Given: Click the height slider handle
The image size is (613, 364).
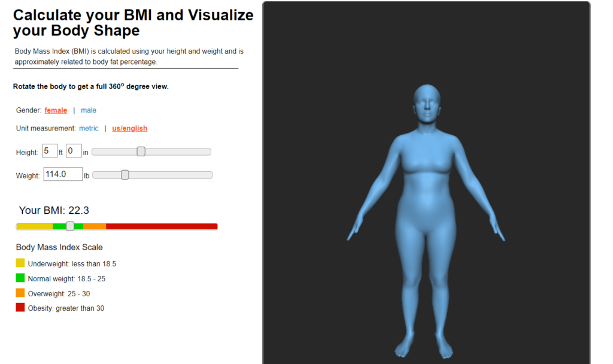Looking at the screenshot, I should [141, 151].
